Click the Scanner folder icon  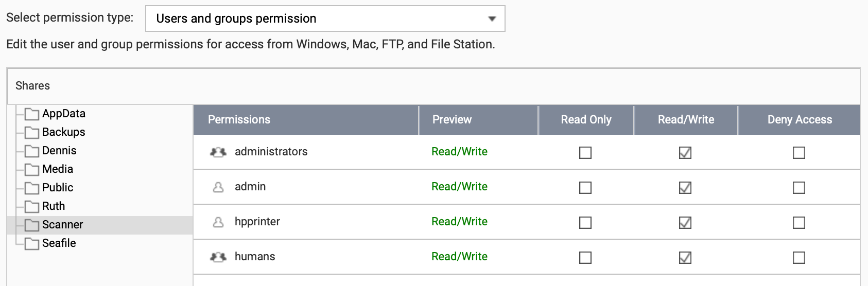32,225
